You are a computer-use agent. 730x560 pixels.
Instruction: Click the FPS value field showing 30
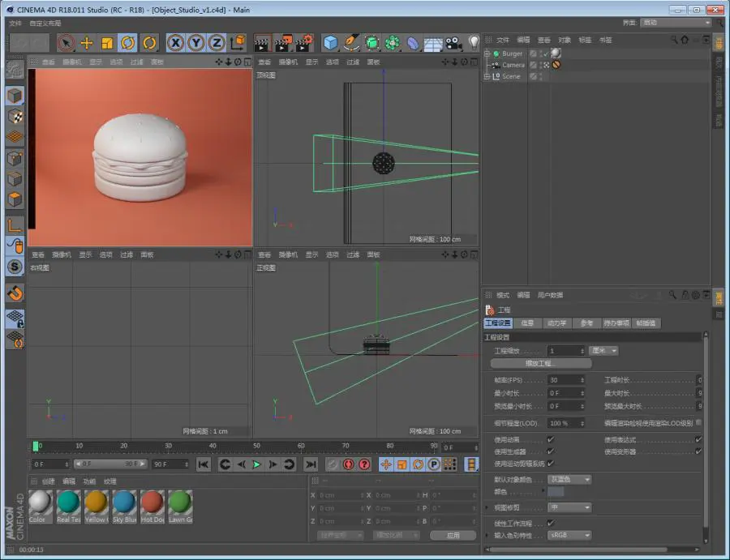pos(565,380)
